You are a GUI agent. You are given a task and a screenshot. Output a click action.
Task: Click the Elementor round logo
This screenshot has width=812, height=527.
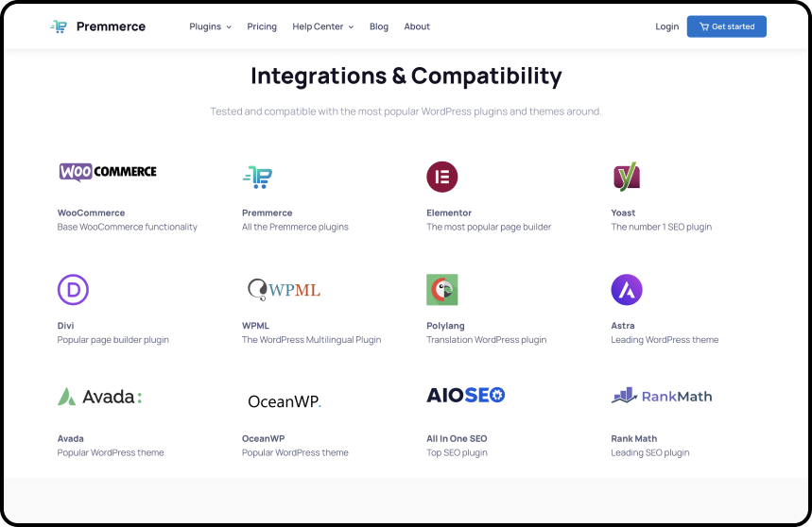441,177
